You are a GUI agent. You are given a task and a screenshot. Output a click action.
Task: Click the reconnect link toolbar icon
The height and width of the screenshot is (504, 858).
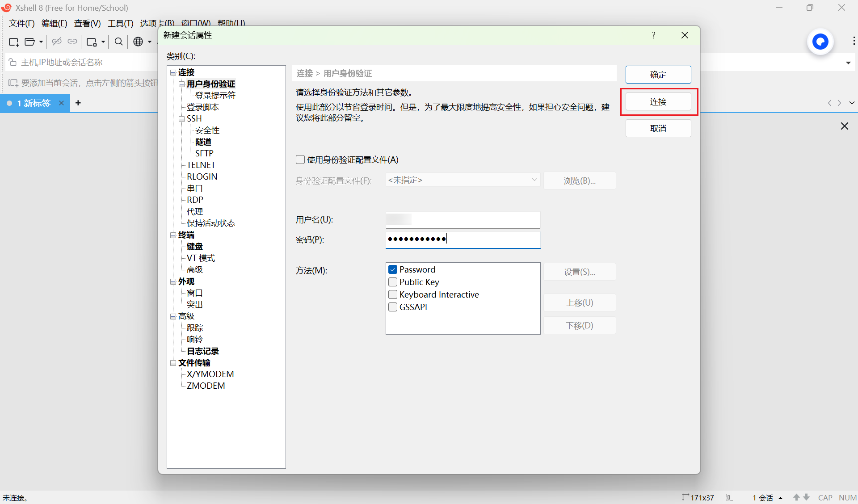72,42
